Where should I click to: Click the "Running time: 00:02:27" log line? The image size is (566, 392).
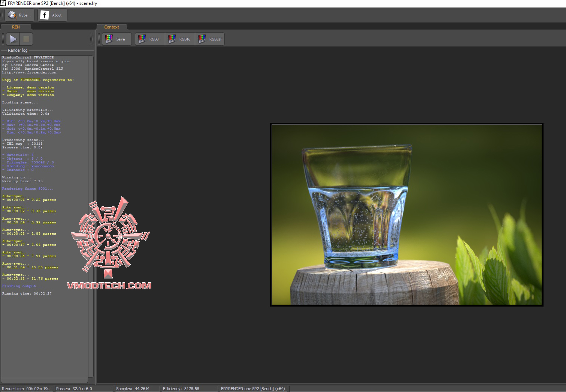(x=27, y=293)
